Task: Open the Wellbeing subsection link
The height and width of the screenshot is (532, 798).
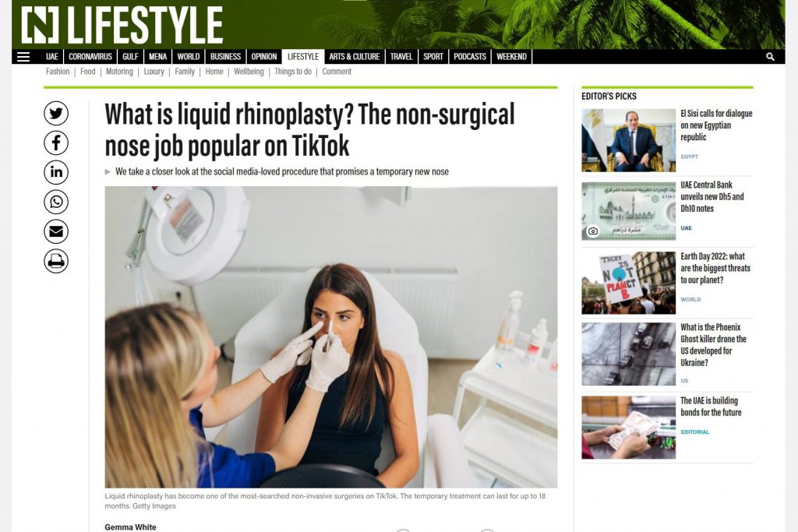Action: (x=249, y=72)
